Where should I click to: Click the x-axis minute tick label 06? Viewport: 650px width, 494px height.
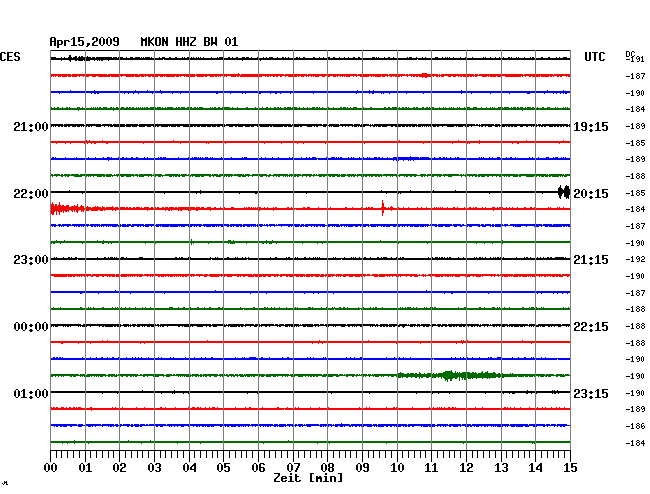[258, 467]
